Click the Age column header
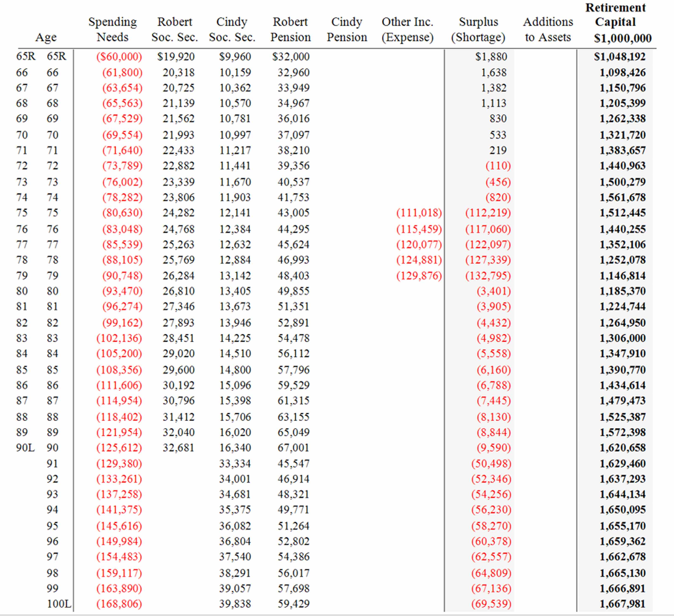Screen dimensions: 674x616 tap(46, 37)
